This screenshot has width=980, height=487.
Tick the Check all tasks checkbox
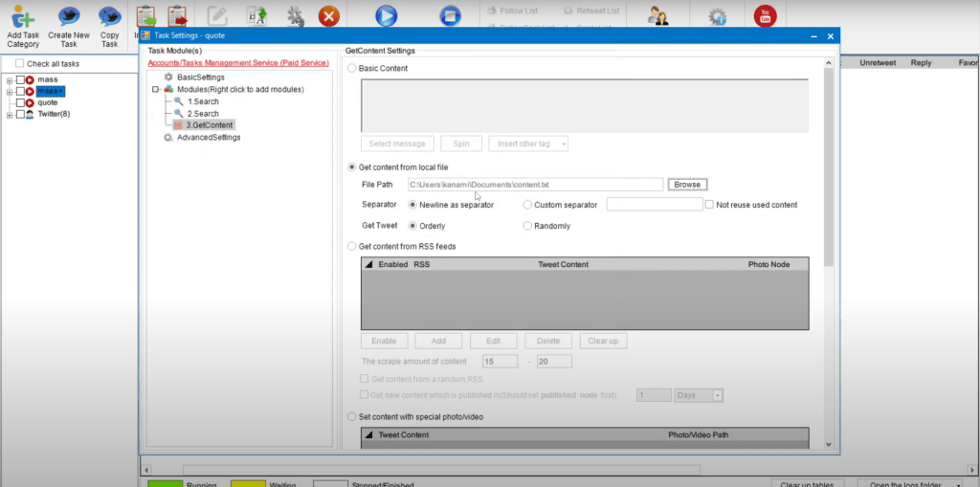pos(20,64)
